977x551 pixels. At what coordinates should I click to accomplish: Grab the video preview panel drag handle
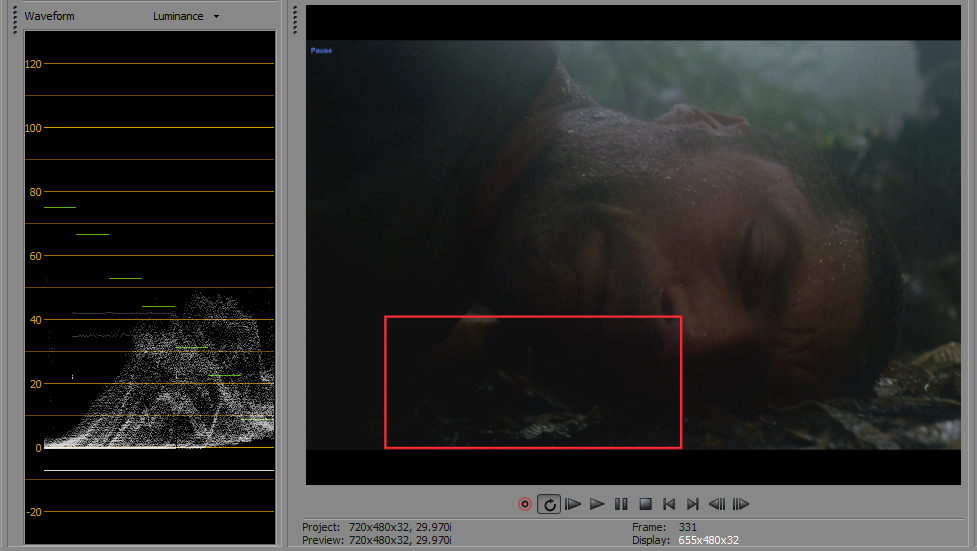295,20
